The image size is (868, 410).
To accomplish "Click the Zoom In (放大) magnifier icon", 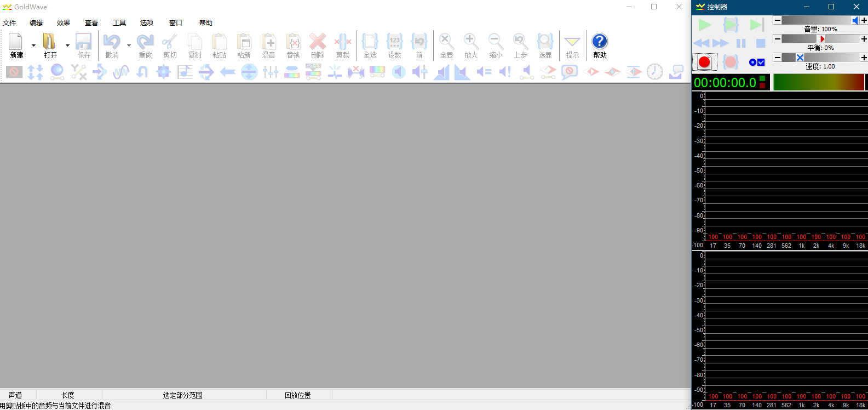I will (470, 42).
